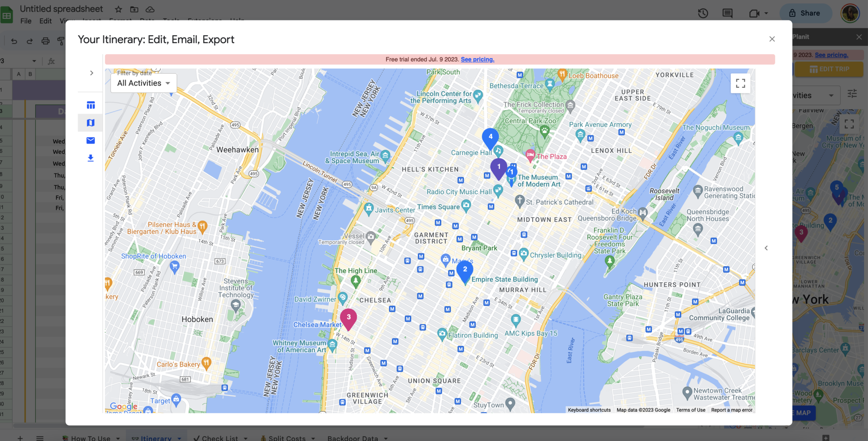Close the Your Itinerary dialog
Screen dimensions: 868x441
coord(772,39)
